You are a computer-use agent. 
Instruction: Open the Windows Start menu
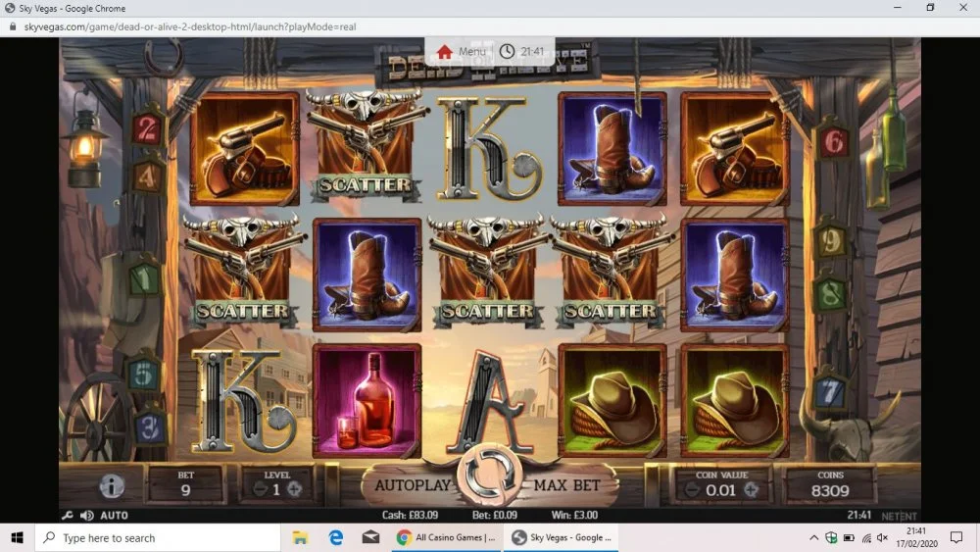pos(17,537)
